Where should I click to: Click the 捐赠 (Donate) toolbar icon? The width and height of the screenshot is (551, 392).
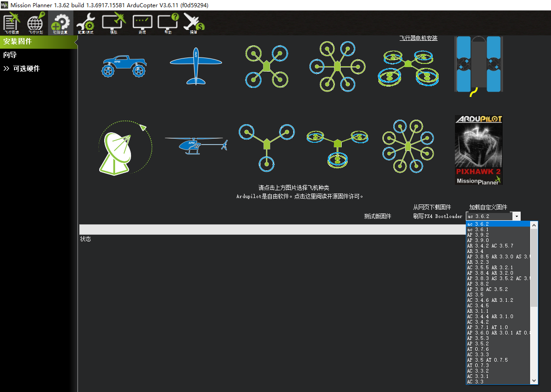point(193,23)
